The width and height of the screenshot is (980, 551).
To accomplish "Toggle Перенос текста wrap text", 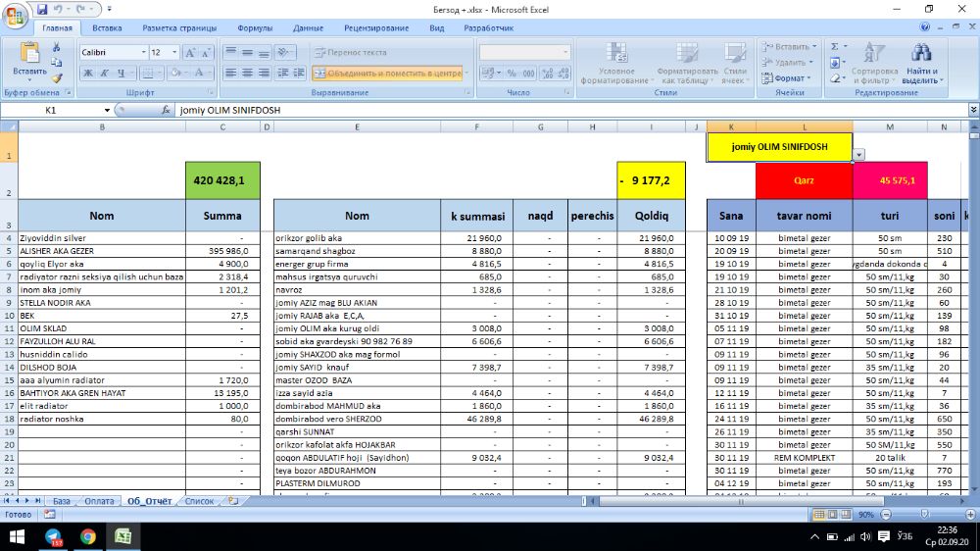I will coord(351,53).
